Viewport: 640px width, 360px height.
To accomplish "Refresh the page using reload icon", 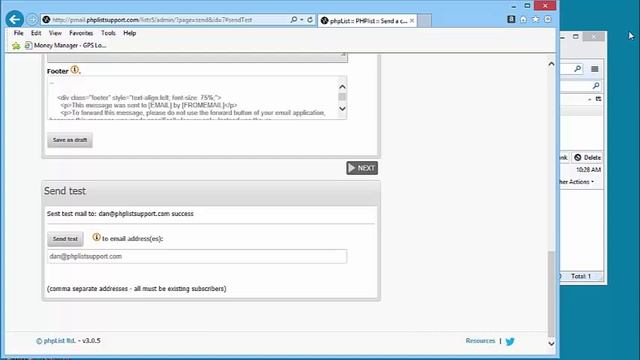I will pyautogui.click(x=310, y=19).
